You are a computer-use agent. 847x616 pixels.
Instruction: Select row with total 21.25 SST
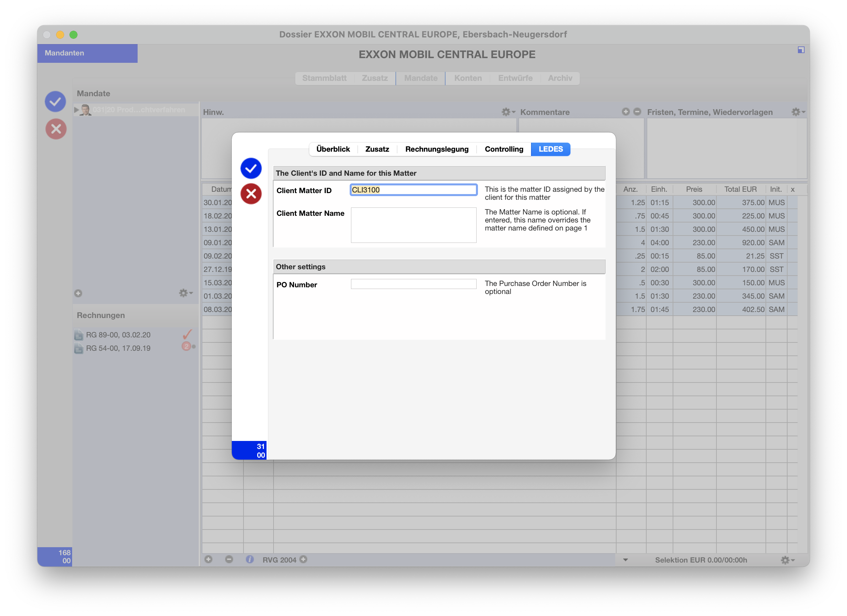click(707, 256)
